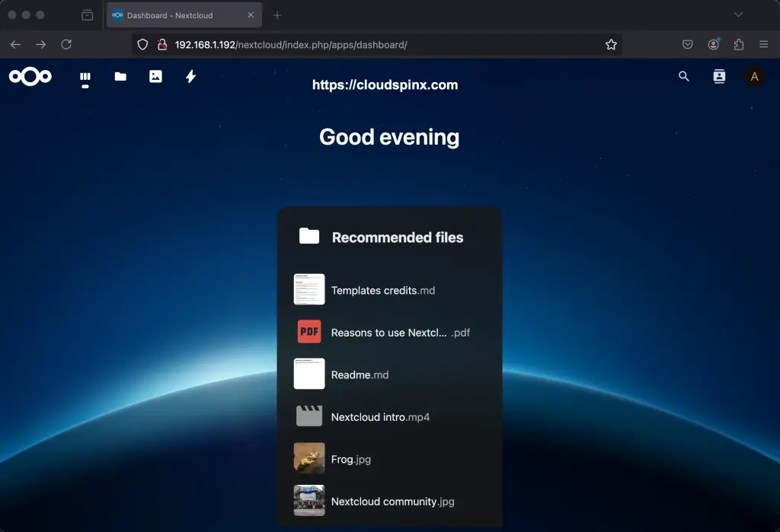The width and height of the screenshot is (780, 532).
Task: Open the cloudspinx.com heading link
Action: [x=385, y=85]
